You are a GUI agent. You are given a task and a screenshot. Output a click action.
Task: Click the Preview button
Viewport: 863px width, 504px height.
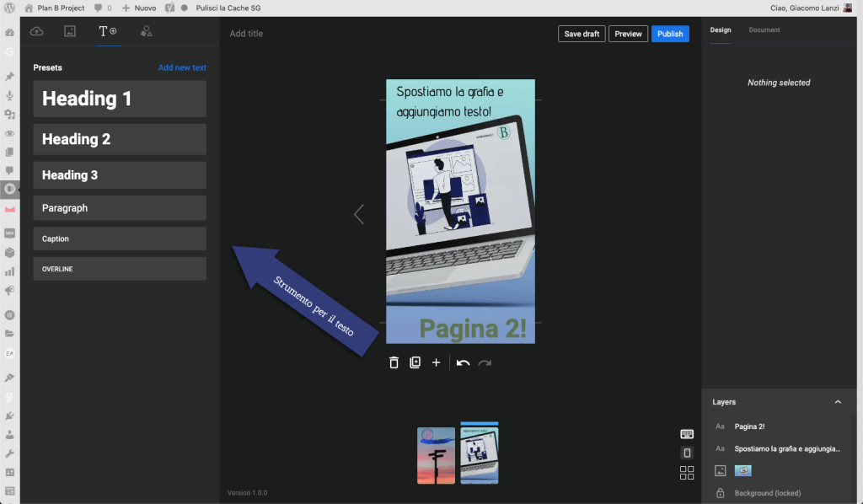click(x=628, y=34)
